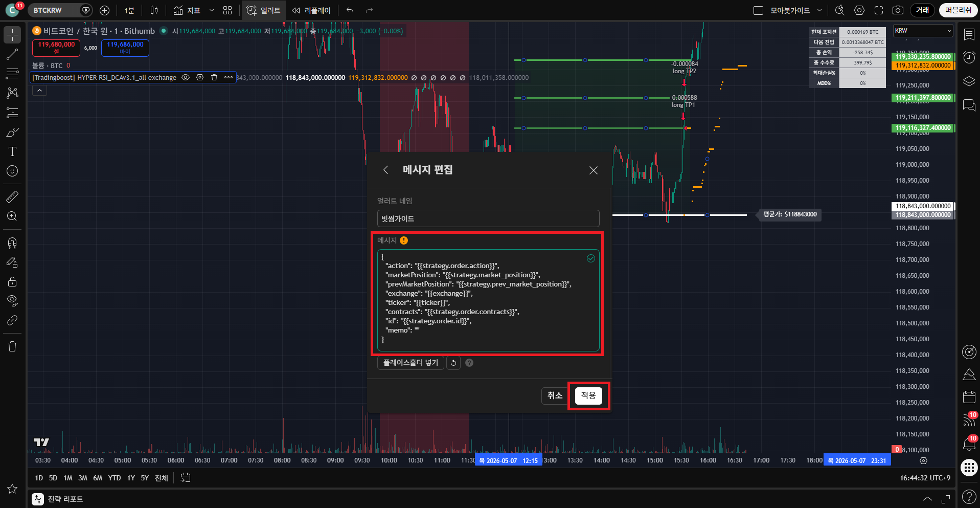Take a chart snapshot with camera

click(898, 10)
